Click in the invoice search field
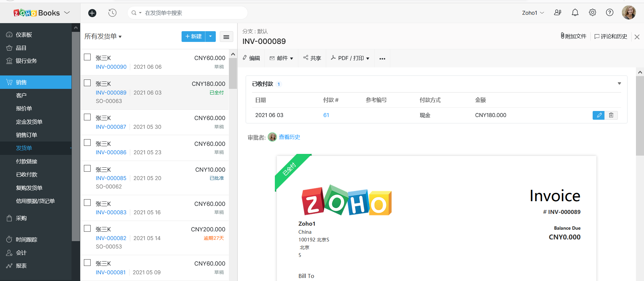 click(195, 13)
